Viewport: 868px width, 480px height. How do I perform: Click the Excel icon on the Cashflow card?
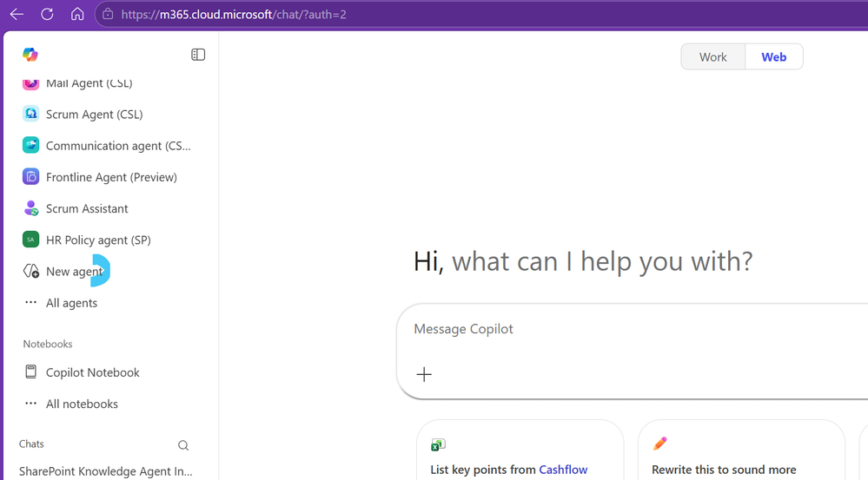coord(438,444)
